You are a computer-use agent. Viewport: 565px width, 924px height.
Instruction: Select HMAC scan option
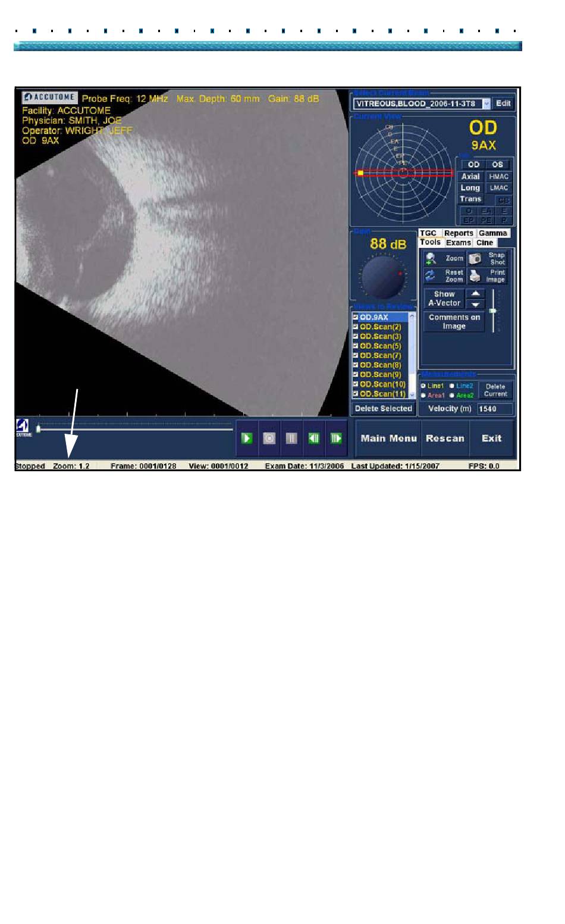pos(499,177)
